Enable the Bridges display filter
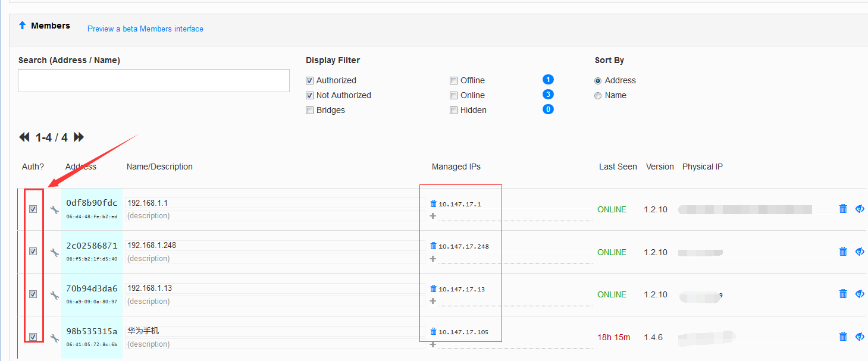This screenshot has width=868, height=361. pyautogui.click(x=309, y=111)
